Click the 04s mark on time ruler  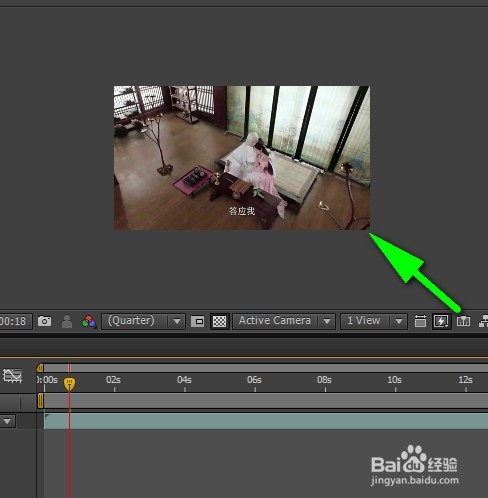[x=184, y=380]
